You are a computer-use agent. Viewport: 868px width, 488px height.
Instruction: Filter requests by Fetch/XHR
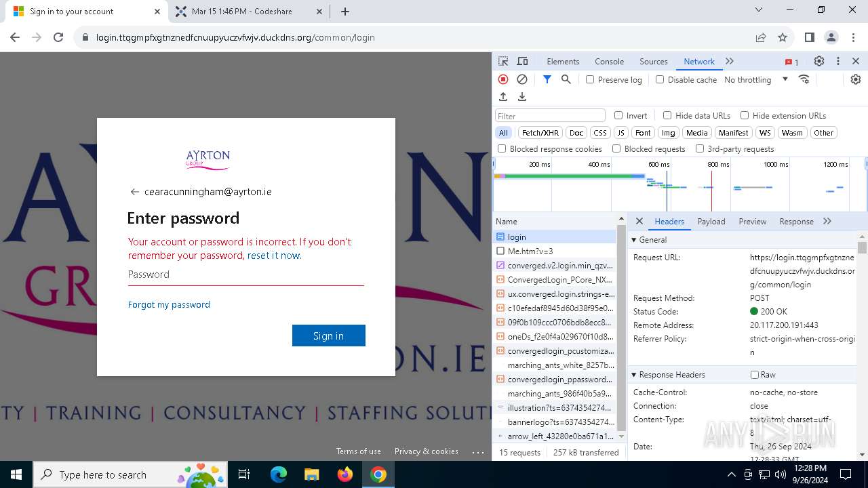[x=540, y=133]
